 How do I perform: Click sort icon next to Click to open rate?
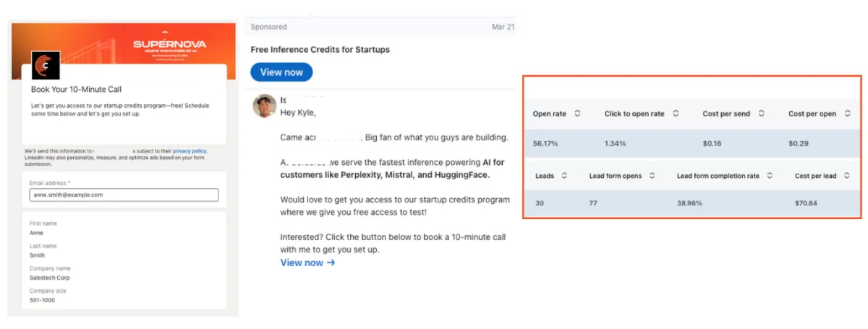[675, 114]
